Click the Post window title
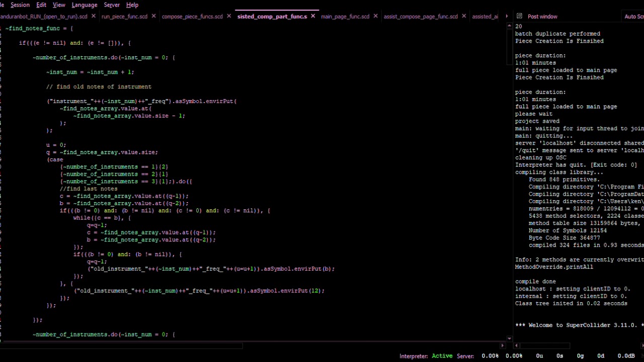This screenshot has height=362, width=644. 542,16
